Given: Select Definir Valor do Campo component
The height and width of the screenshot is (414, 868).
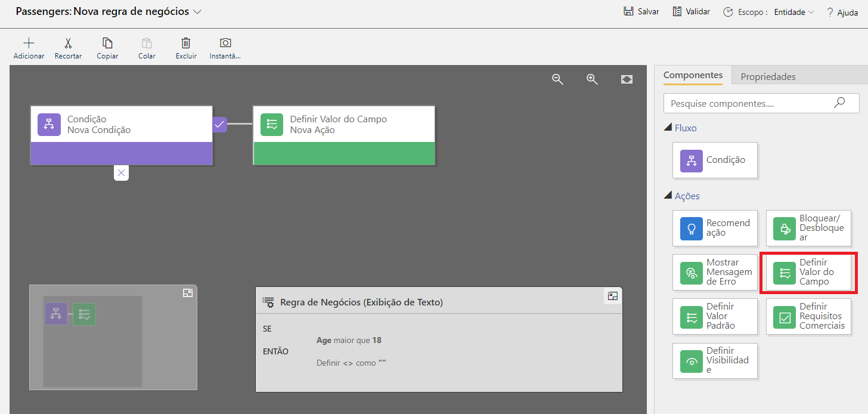Looking at the screenshot, I should pos(808,272).
